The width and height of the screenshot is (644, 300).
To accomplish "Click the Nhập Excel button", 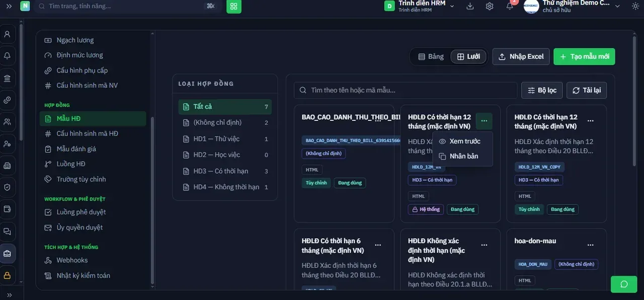I will [521, 56].
